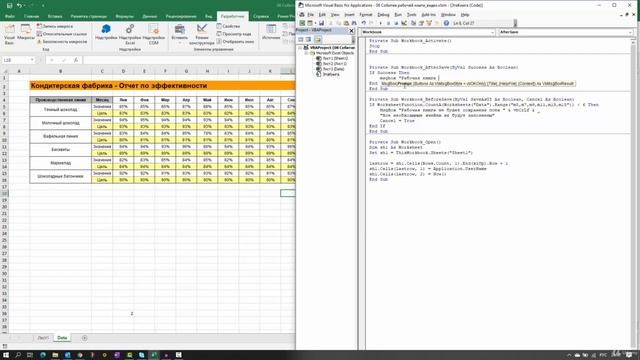The height and width of the screenshot is (360, 640).
Task: Select the Data sheet tab
Action: [x=62, y=338]
